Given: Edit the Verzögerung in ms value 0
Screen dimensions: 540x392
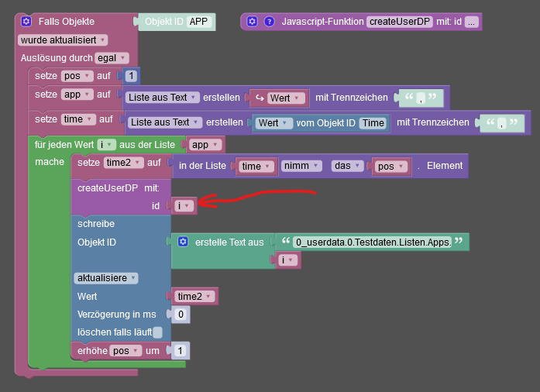Looking at the screenshot, I should click(x=181, y=315).
